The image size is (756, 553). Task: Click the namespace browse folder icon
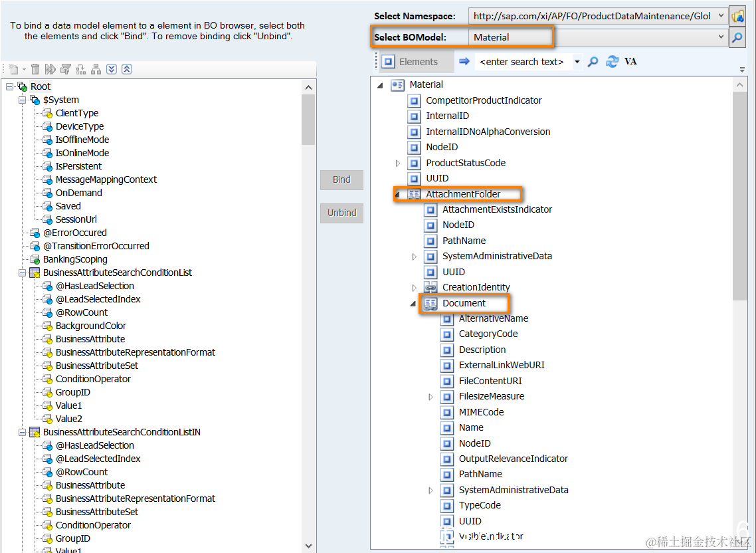click(737, 16)
